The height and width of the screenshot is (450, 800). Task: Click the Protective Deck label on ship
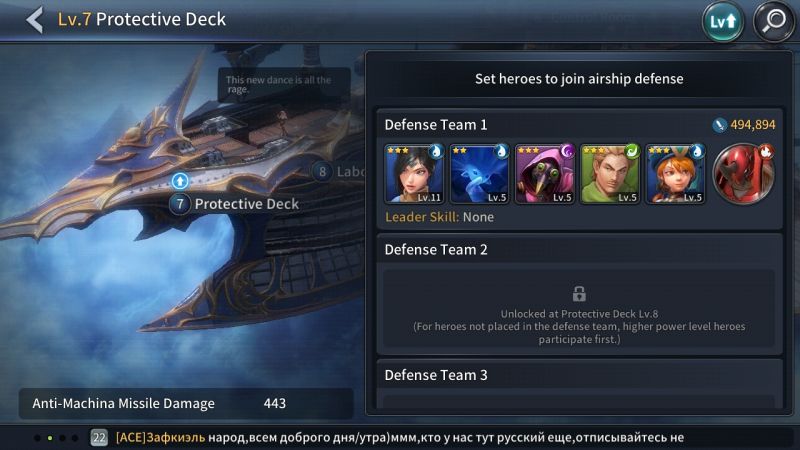(x=246, y=204)
